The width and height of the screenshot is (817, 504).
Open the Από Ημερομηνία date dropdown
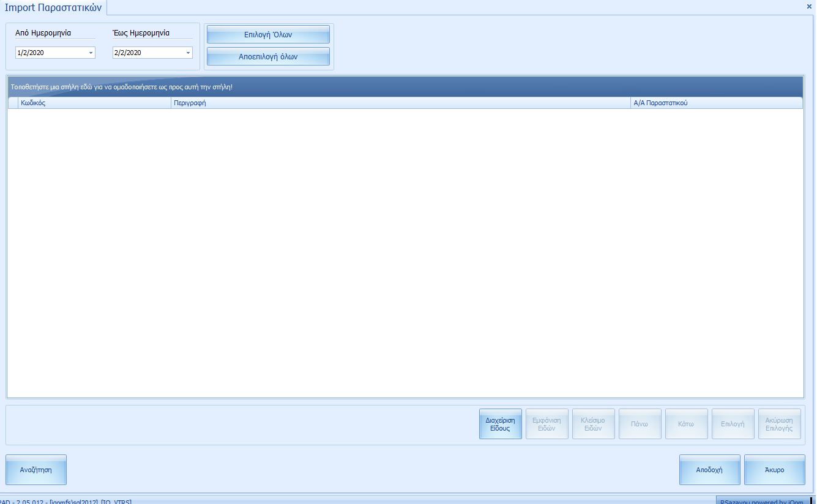pos(91,53)
